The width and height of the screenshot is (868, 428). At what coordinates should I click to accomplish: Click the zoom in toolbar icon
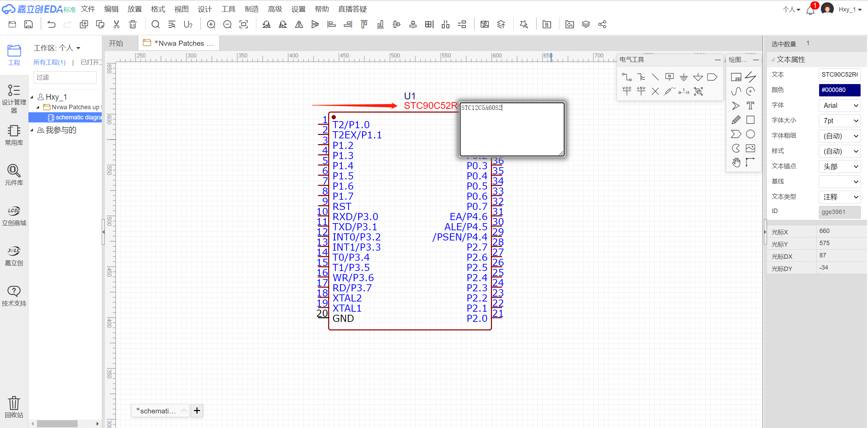pos(211,24)
